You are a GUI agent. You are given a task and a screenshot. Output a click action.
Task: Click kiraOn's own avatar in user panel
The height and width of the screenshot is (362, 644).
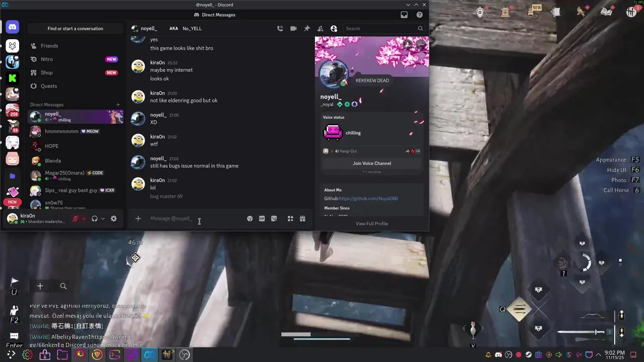(x=12, y=219)
